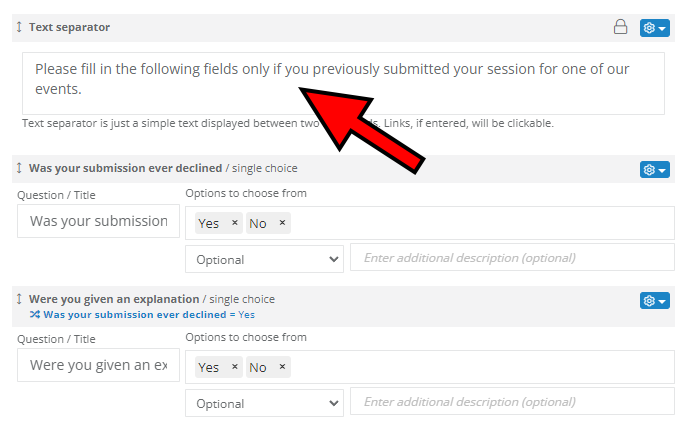Remove the Yes option from 'Were you given an explanation'
Image resolution: width=690 pixels, height=428 pixels.
coord(235,367)
